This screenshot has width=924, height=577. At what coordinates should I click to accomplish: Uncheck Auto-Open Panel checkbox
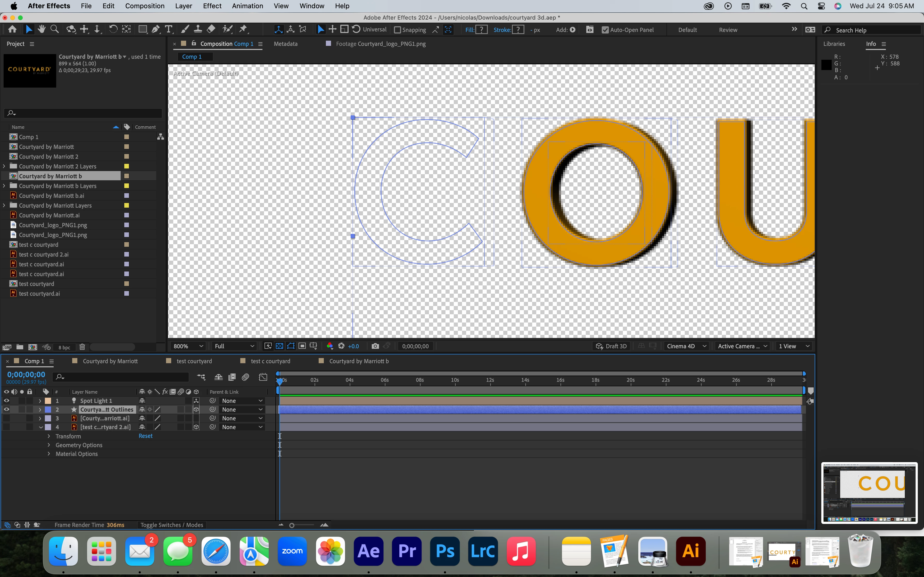tap(605, 30)
